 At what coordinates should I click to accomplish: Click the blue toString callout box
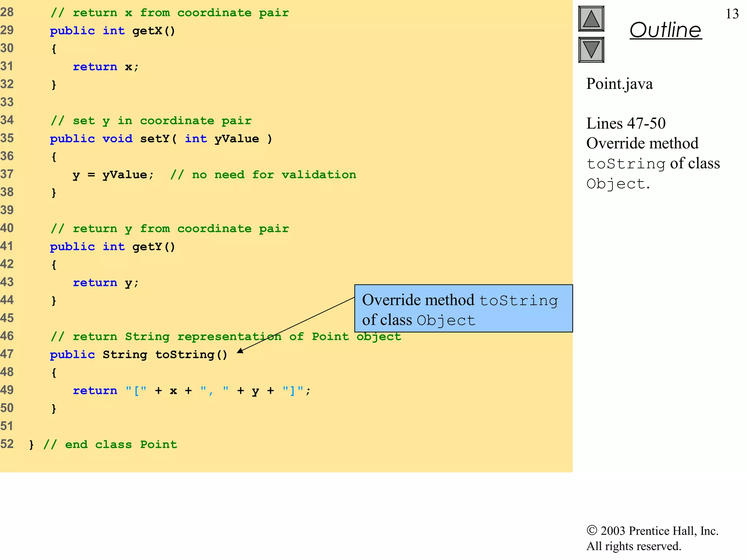click(463, 308)
